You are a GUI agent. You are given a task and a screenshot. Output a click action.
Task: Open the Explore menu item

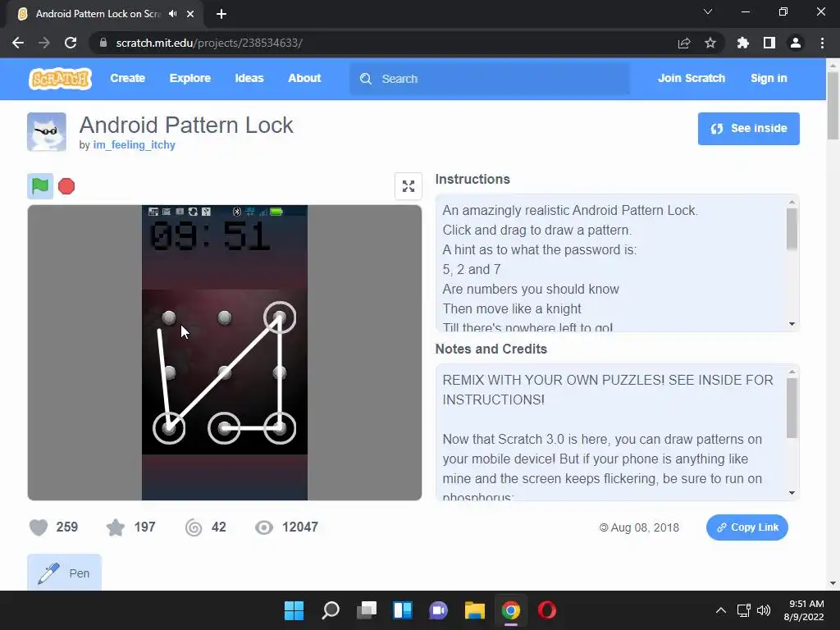(190, 78)
